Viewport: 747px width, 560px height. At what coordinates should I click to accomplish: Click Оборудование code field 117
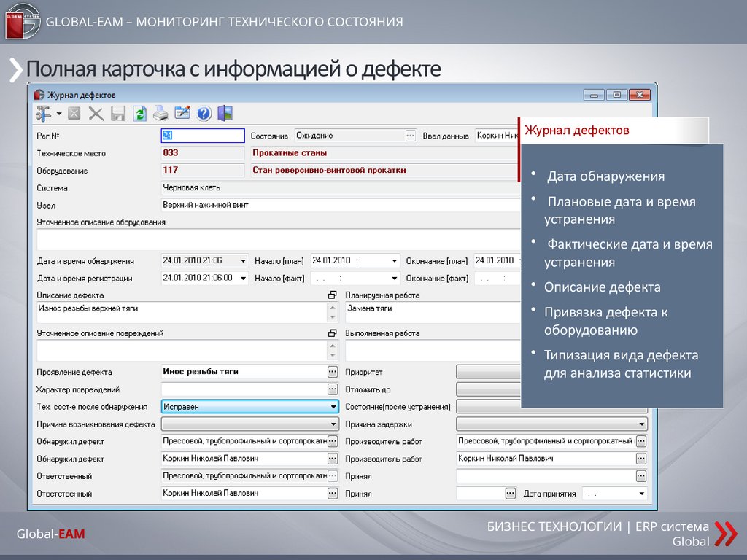click(x=203, y=170)
